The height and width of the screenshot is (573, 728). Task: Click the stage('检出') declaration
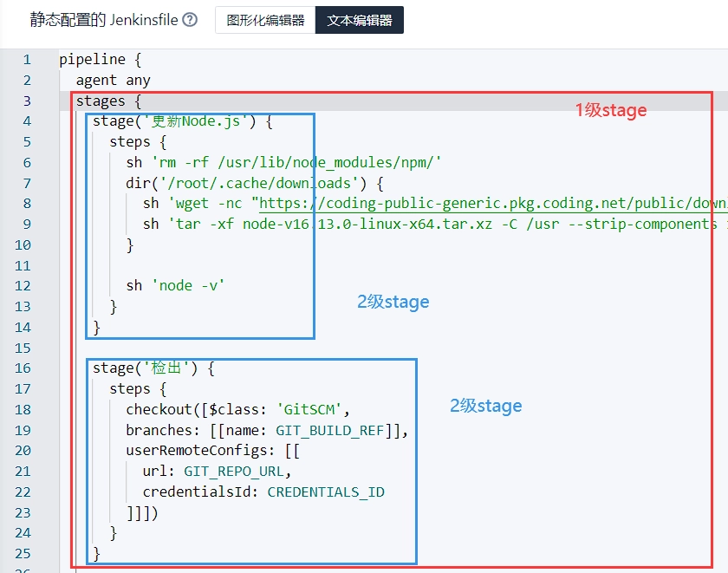tap(153, 368)
